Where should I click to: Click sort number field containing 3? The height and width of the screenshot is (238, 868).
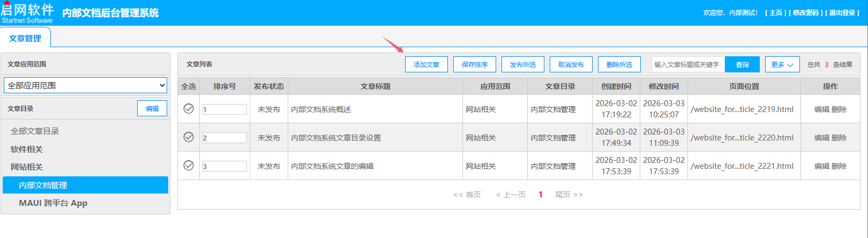pyautogui.click(x=225, y=166)
